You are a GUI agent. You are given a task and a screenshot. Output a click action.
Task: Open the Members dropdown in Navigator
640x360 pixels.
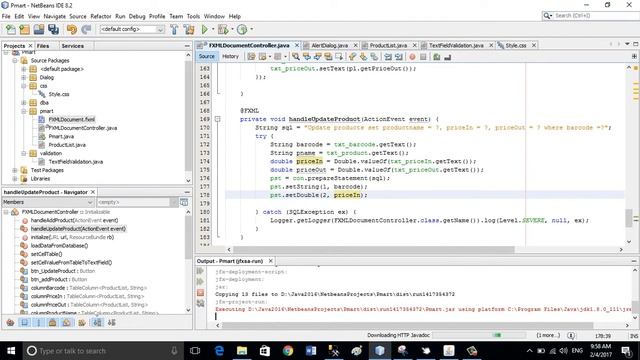coord(48,202)
